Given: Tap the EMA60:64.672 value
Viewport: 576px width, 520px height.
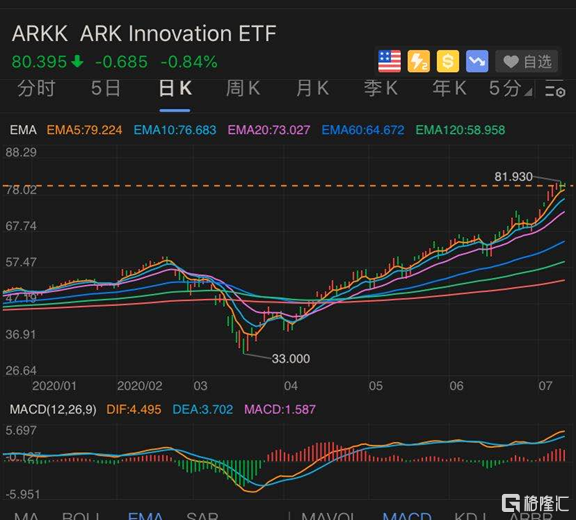Looking at the screenshot, I should point(363,130).
